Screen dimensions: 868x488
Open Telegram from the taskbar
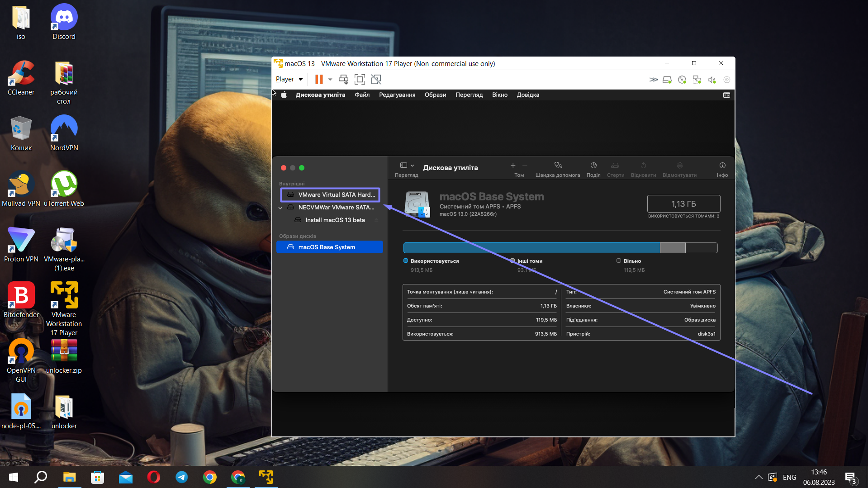[x=182, y=477]
